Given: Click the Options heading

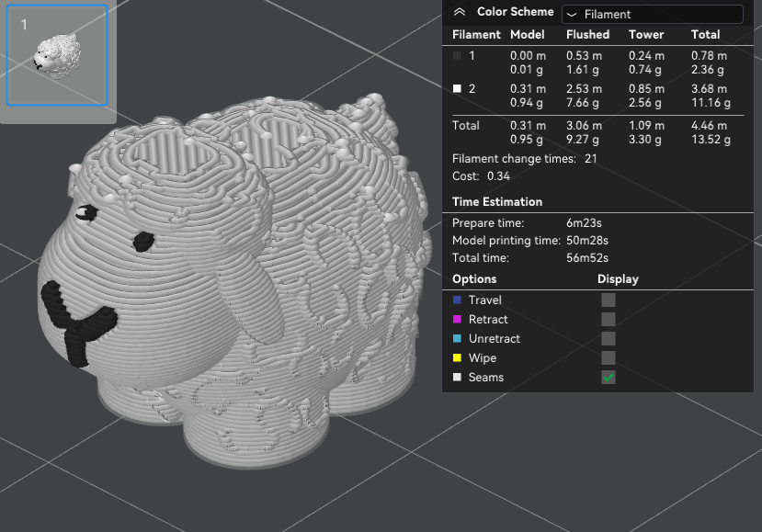Looking at the screenshot, I should coord(474,279).
